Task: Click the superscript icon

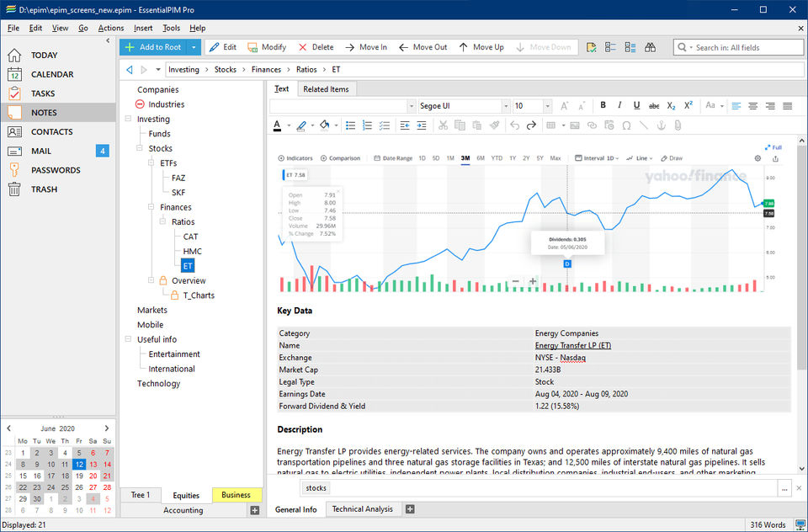Action: [x=688, y=106]
